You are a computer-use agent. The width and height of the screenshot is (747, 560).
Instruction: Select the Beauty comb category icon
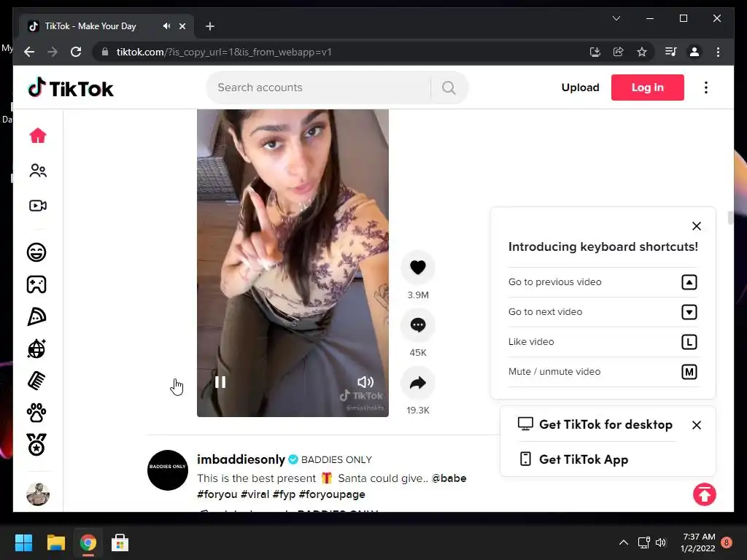36,381
